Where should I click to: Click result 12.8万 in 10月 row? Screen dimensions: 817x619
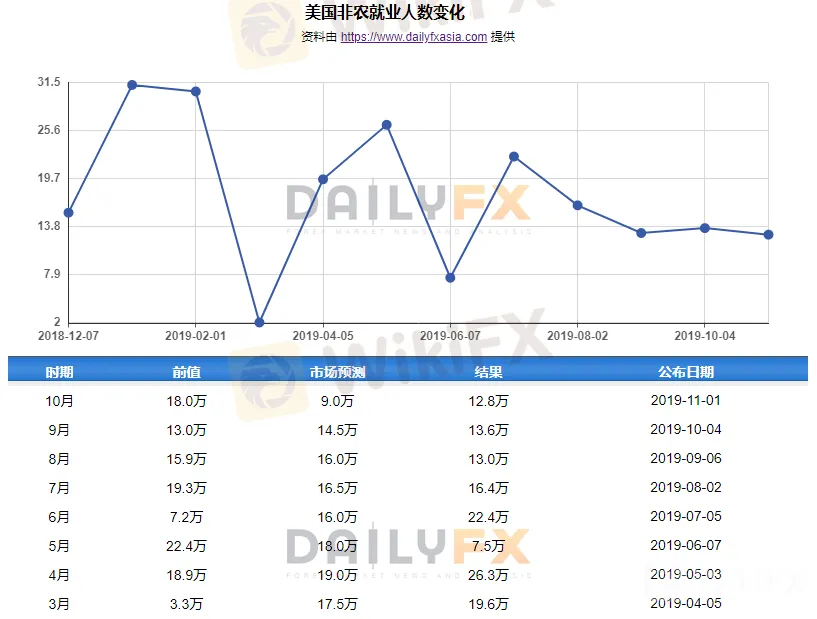(x=488, y=401)
